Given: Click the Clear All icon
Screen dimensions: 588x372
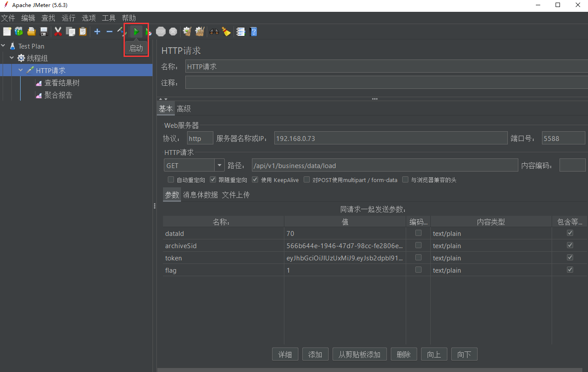Looking at the screenshot, I should coord(200,32).
